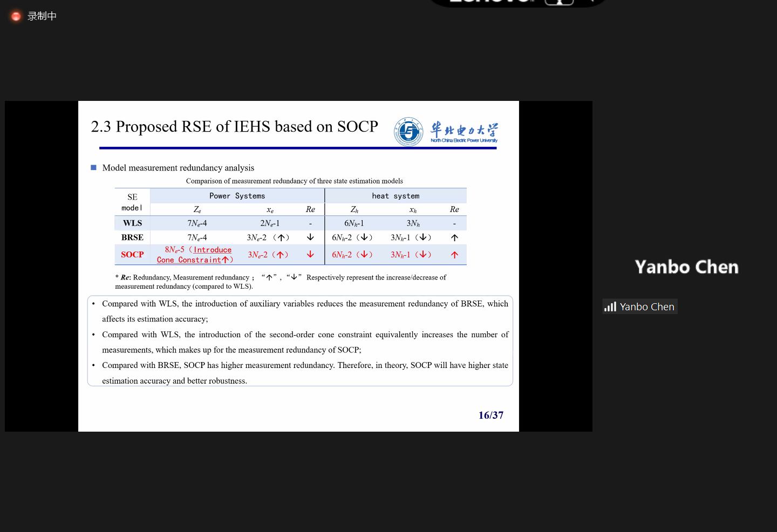Click the slide title '2.3 Proposed RSE of IEHS based on SOCP'
Image resolution: width=777 pixels, height=532 pixels.
[234, 126]
